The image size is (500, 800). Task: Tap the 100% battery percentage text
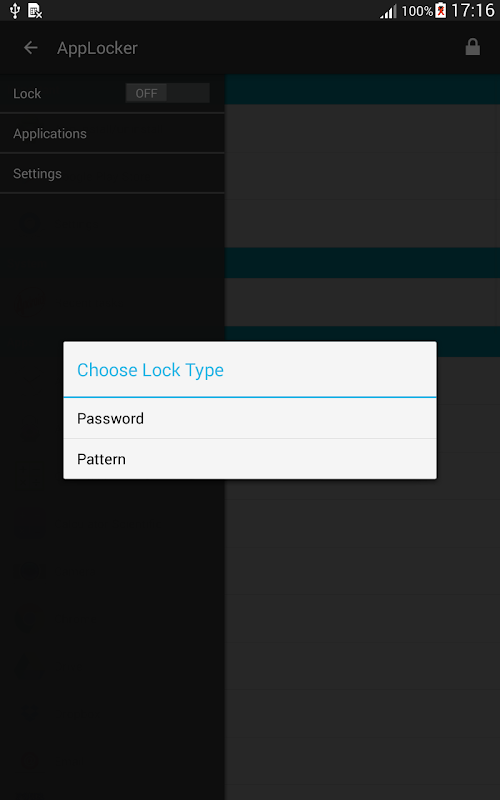(x=417, y=11)
